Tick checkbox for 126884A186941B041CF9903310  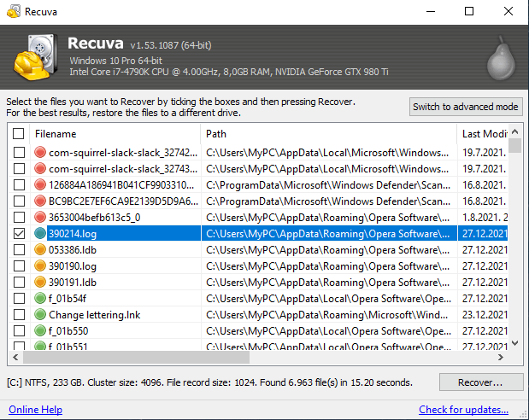tap(20, 184)
